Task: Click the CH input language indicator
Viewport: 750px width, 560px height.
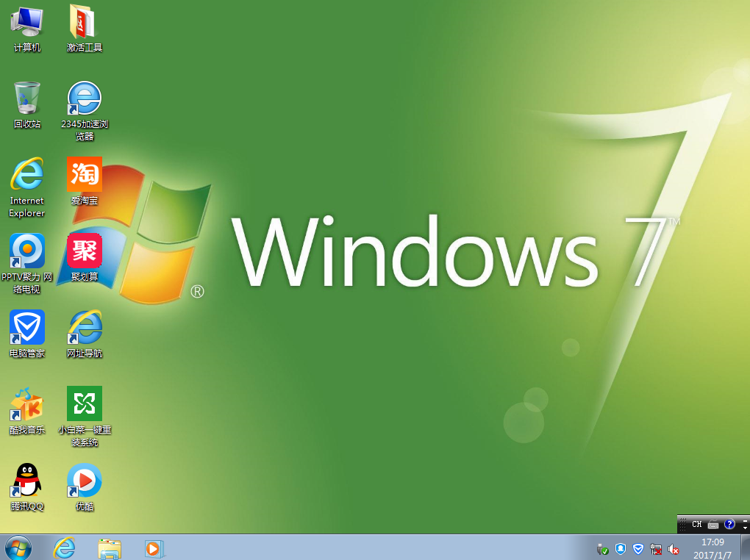Action: [697, 524]
